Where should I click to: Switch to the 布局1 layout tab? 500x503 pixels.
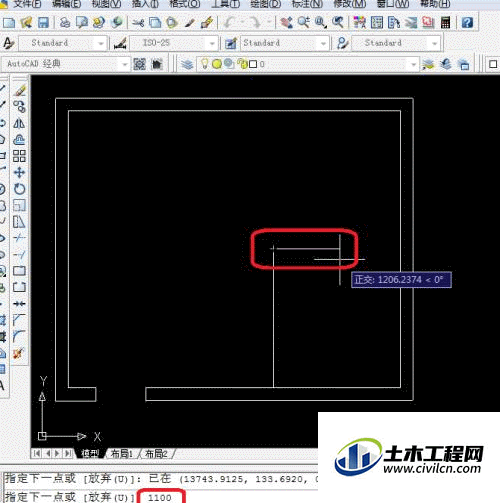(121, 454)
